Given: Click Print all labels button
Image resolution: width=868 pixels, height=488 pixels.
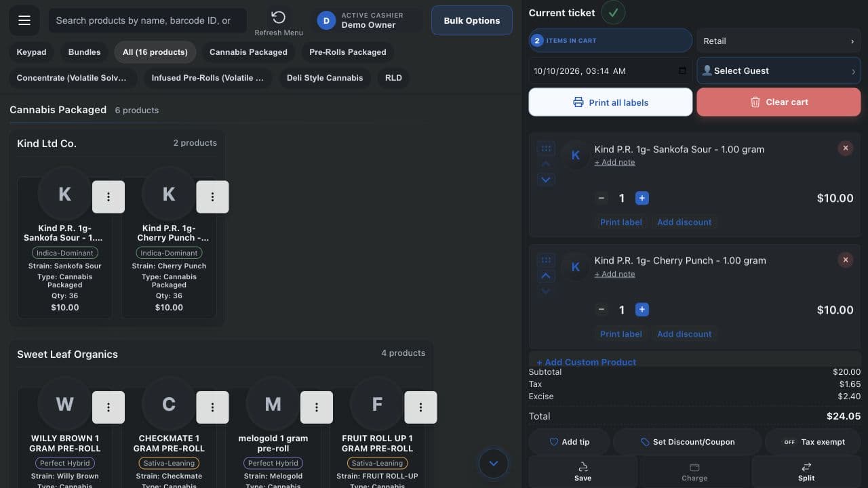Looking at the screenshot, I should [610, 102].
